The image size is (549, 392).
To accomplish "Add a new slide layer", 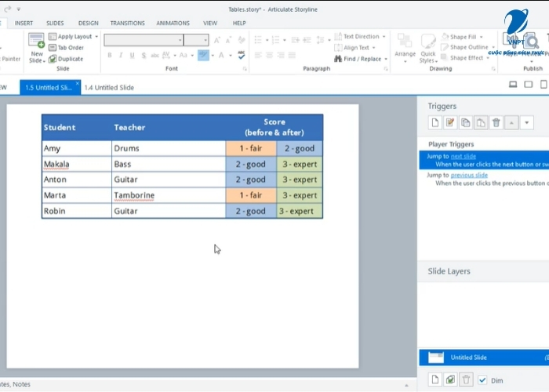I will [x=435, y=380].
